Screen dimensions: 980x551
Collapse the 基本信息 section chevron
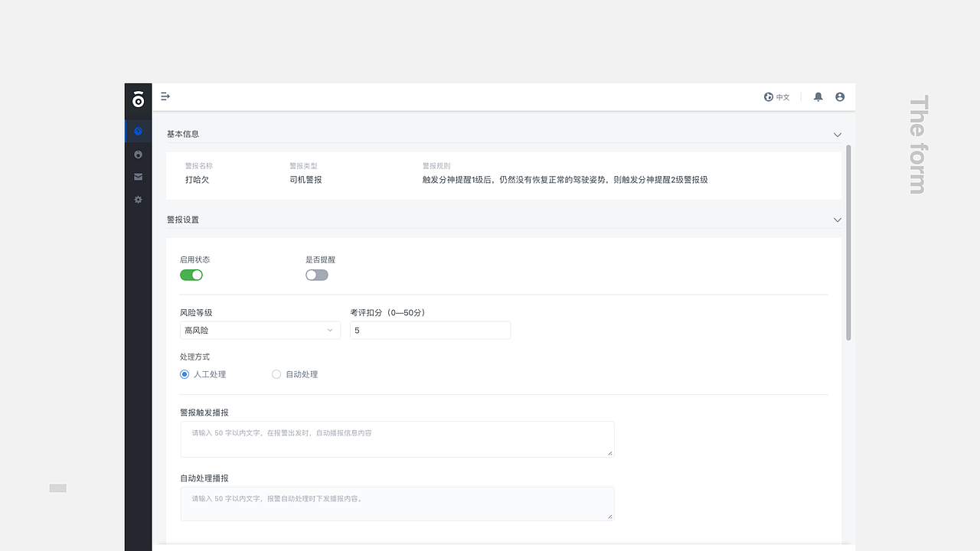pos(837,134)
